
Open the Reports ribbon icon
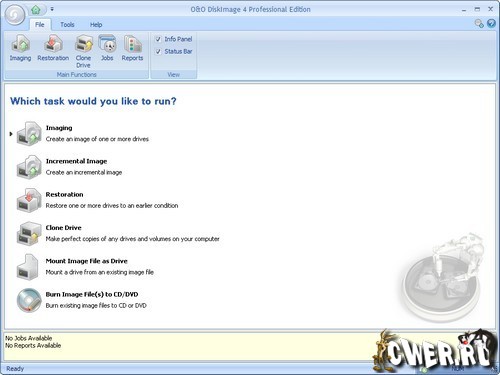[132, 48]
